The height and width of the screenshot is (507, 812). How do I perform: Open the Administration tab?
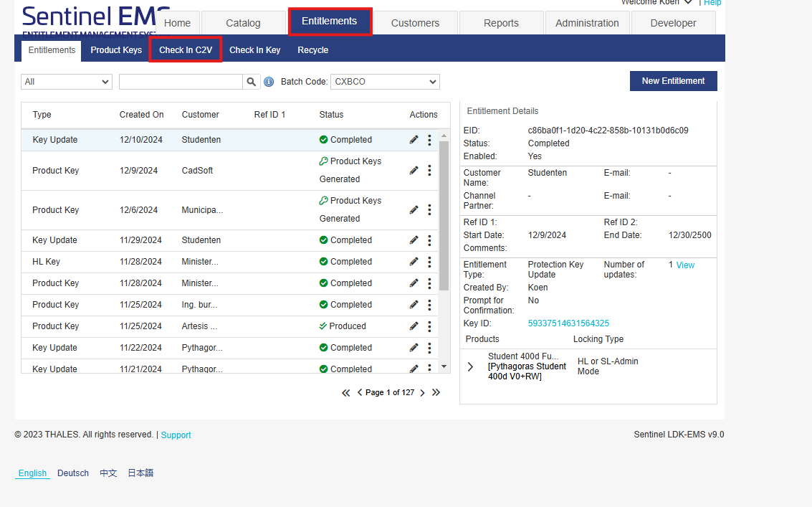pos(587,23)
